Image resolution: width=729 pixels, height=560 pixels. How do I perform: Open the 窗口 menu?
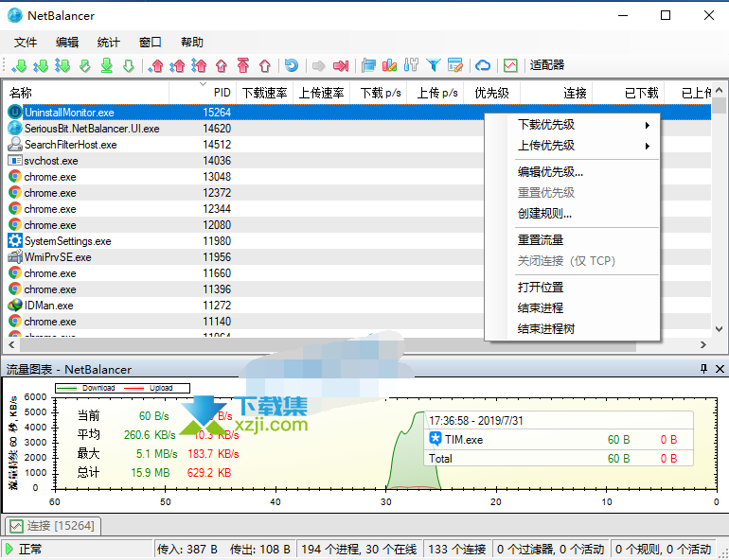[x=151, y=43]
